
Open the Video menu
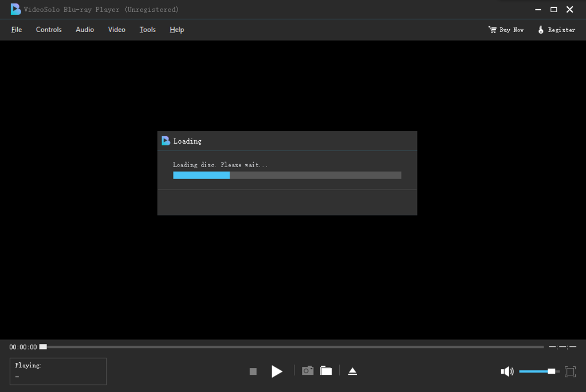pyautogui.click(x=117, y=30)
